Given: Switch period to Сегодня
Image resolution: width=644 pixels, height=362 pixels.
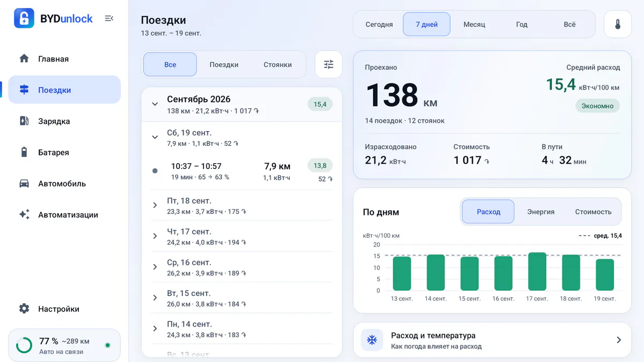Looking at the screenshot, I should (x=379, y=24).
